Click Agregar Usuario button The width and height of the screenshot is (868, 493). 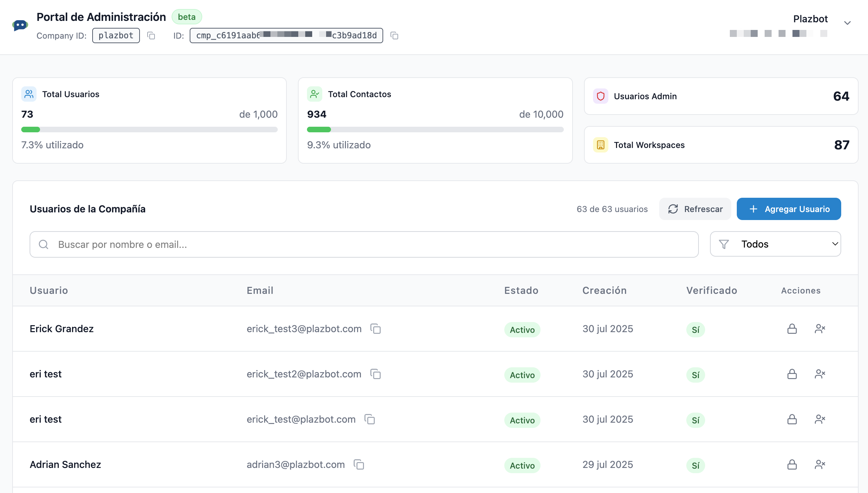pyautogui.click(x=789, y=209)
